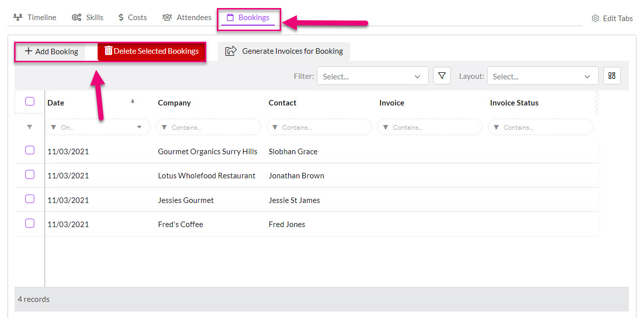The width and height of the screenshot is (644, 318).
Task: Select the Bookings tab
Action: [248, 17]
